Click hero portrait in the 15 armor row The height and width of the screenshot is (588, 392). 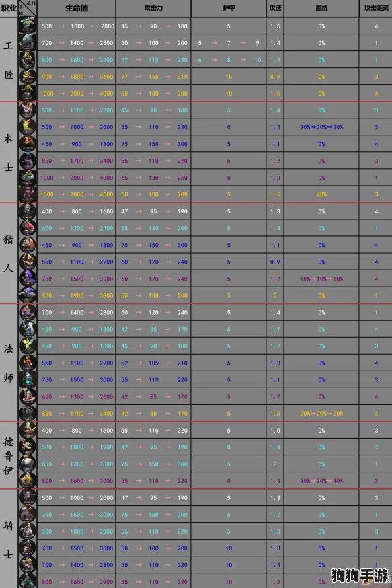point(28,77)
